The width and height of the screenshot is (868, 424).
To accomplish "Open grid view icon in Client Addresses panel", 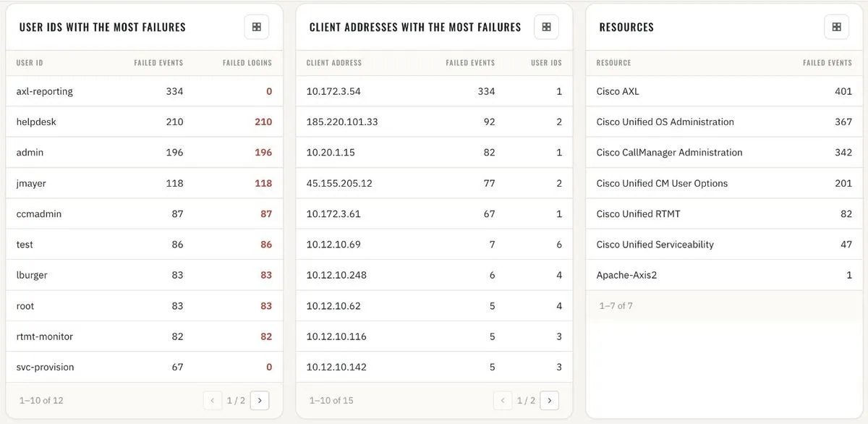I will (x=547, y=27).
